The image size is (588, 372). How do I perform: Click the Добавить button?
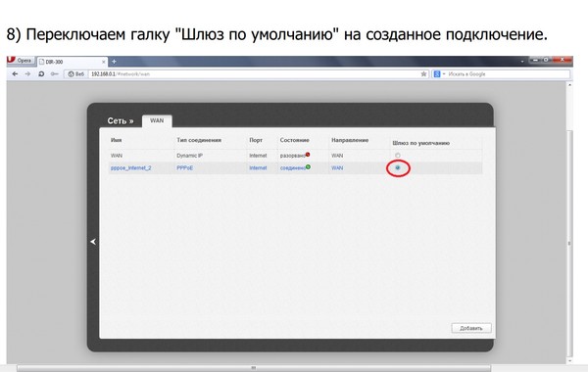pos(471,328)
